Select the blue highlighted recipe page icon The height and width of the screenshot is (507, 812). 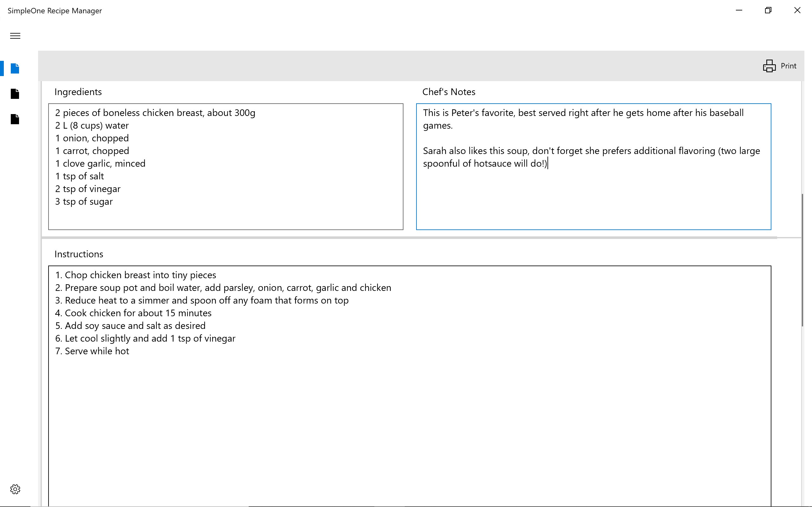(x=15, y=68)
